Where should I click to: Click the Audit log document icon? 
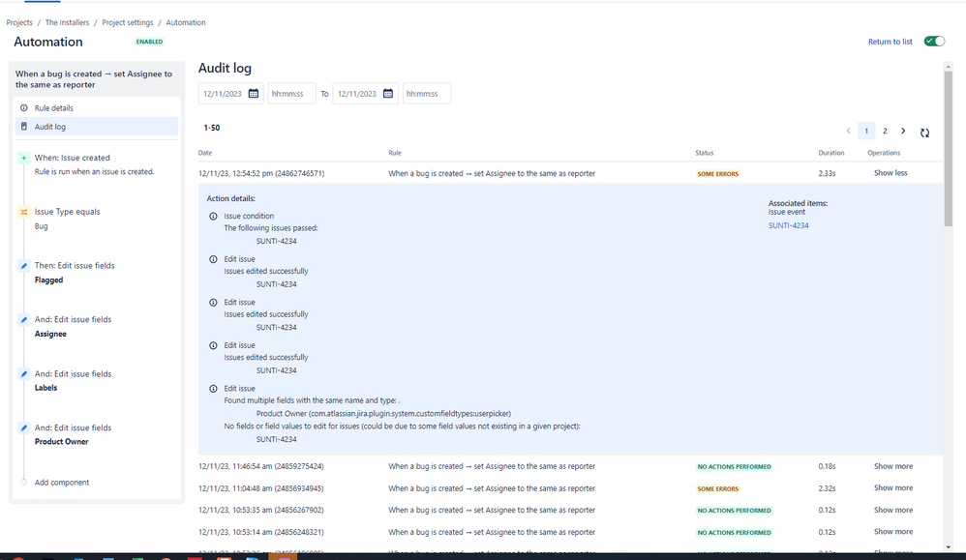coord(24,126)
